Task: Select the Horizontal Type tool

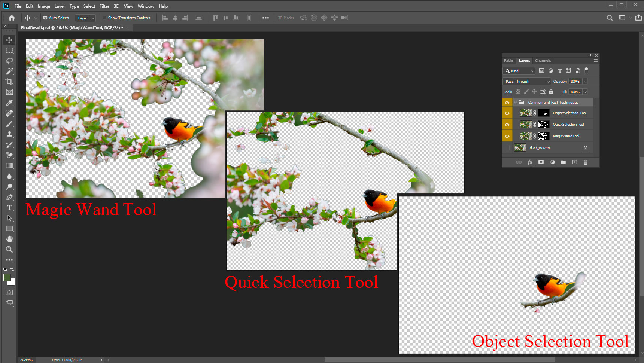Action: tap(9, 208)
